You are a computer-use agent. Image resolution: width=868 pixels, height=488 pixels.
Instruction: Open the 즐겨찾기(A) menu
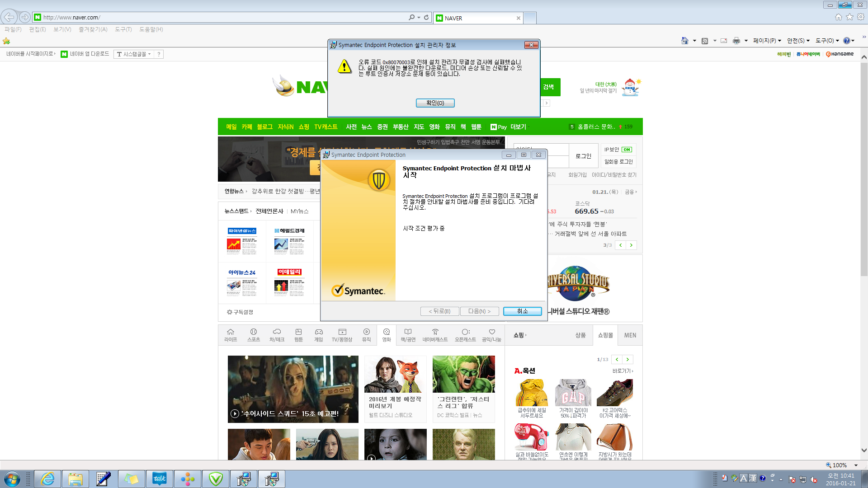point(93,29)
